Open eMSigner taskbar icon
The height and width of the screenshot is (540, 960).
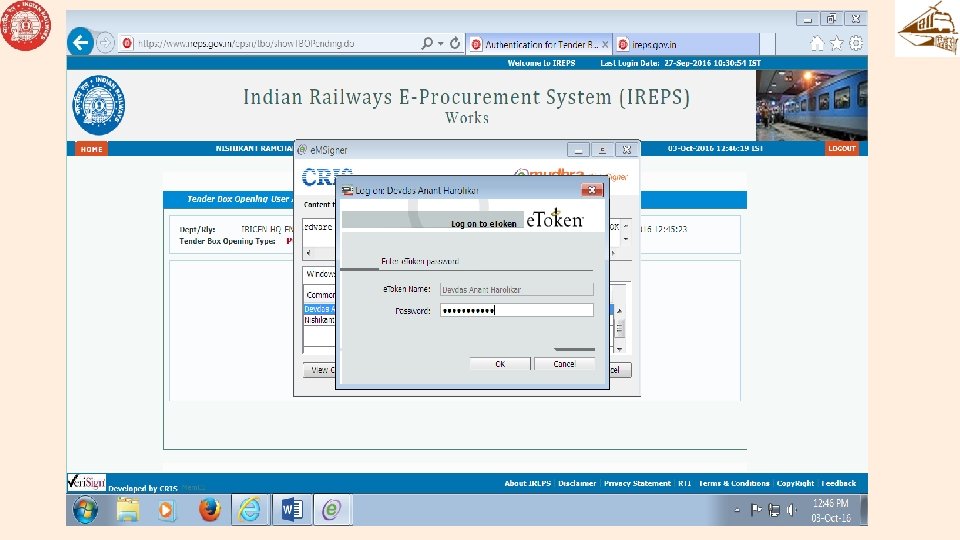332,509
